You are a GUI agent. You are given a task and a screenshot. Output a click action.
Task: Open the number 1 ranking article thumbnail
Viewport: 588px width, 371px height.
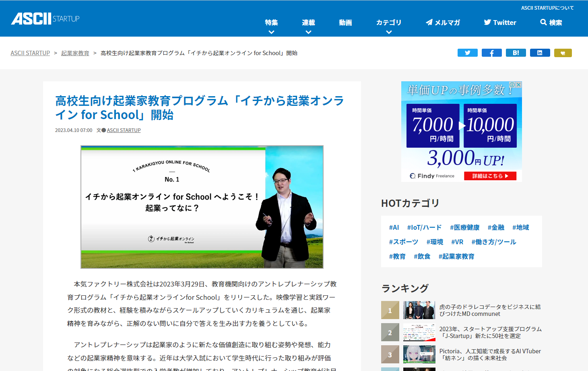pos(419,310)
